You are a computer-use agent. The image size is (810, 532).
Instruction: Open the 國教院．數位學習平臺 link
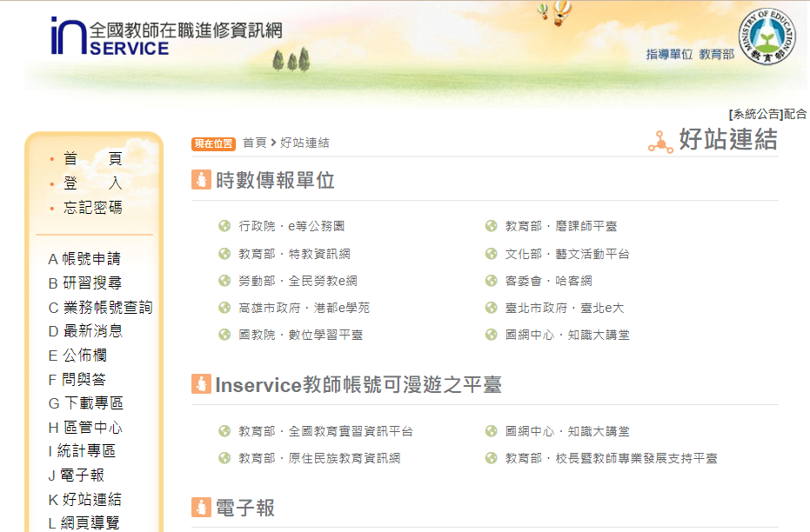coord(301,335)
